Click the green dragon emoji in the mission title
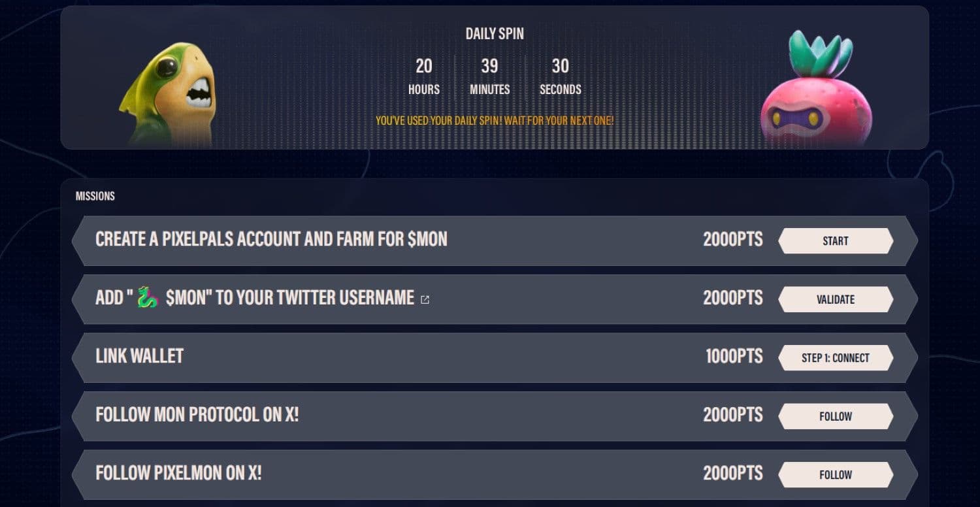Viewport: 980px width, 507px height. click(148, 298)
